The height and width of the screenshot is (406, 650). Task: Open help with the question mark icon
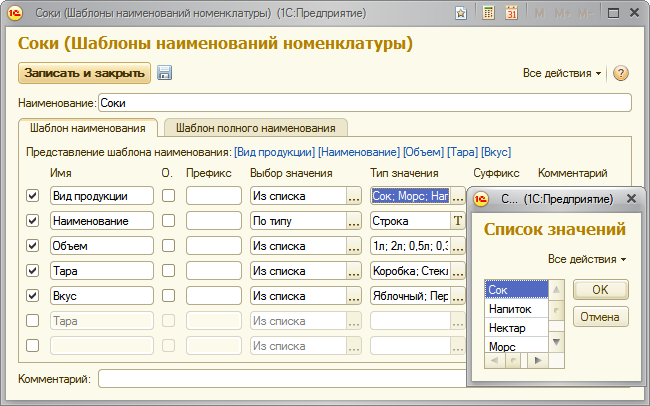click(x=621, y=73)
